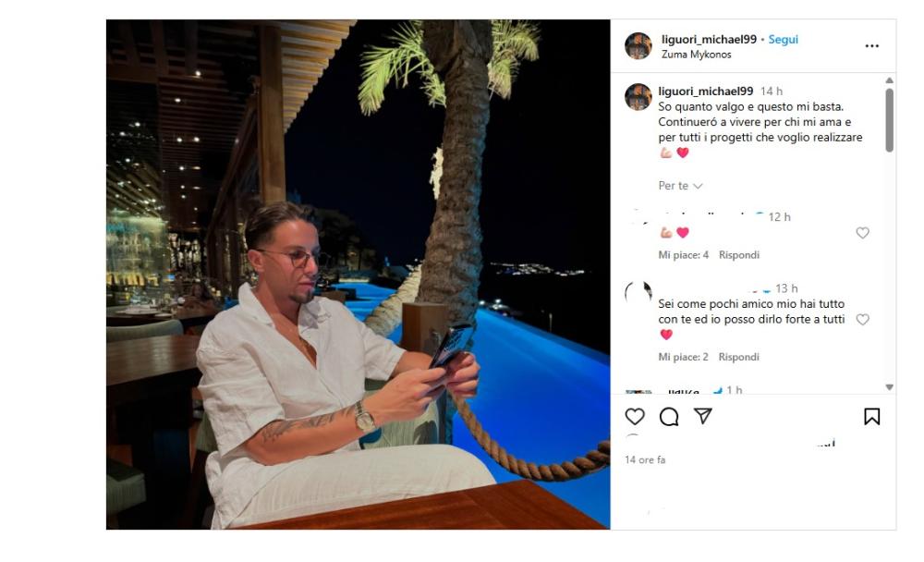Click the comments scrollbar up arrow
924x562 pixels.
[x=889, y=80]
